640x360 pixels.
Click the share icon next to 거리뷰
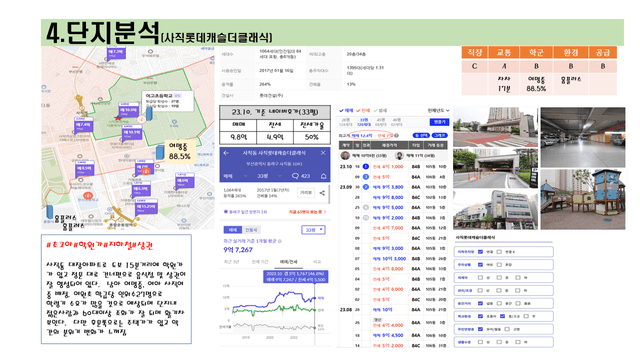pyautogui.click(x=322, y=193)
